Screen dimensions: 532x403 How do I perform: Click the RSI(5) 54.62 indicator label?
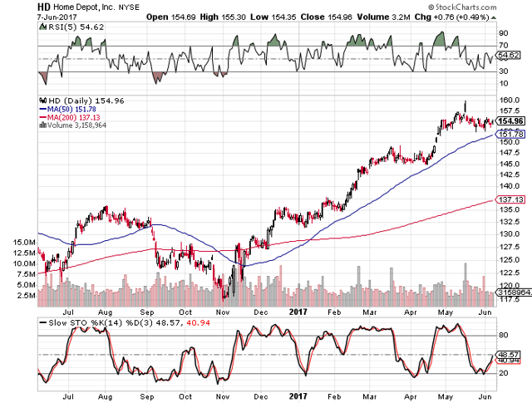76,27
